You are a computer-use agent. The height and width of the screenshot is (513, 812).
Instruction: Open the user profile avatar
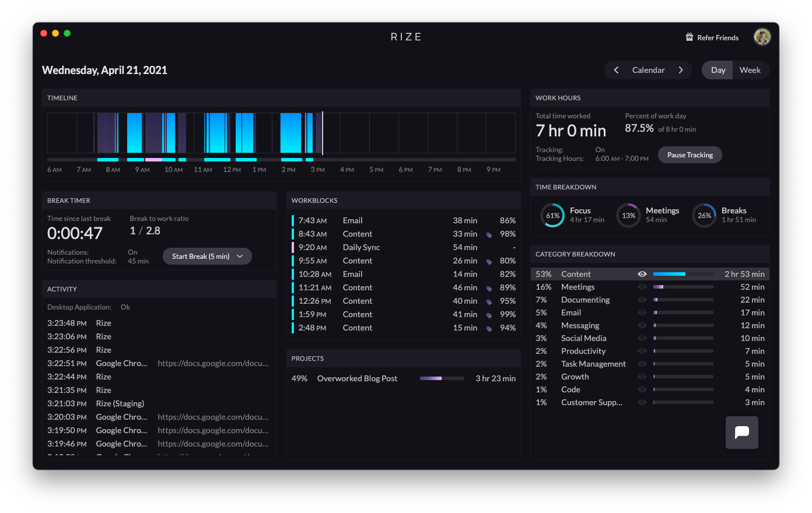(x=762, y=37)
